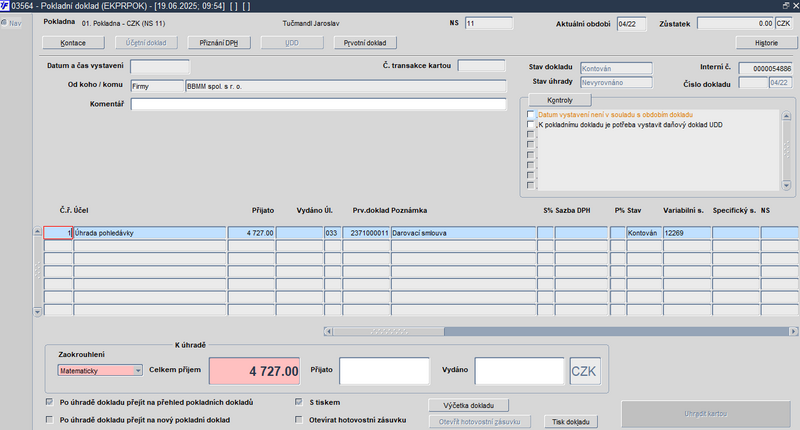Click the Stav úhrady Nevyrovnáno field
800x430 pixels.
[616, 82]
